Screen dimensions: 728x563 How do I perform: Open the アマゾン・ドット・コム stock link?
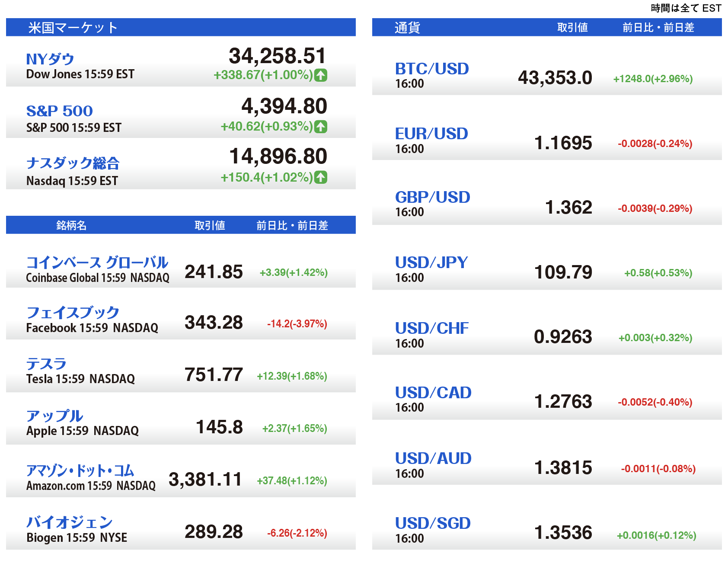click(80, 470)
